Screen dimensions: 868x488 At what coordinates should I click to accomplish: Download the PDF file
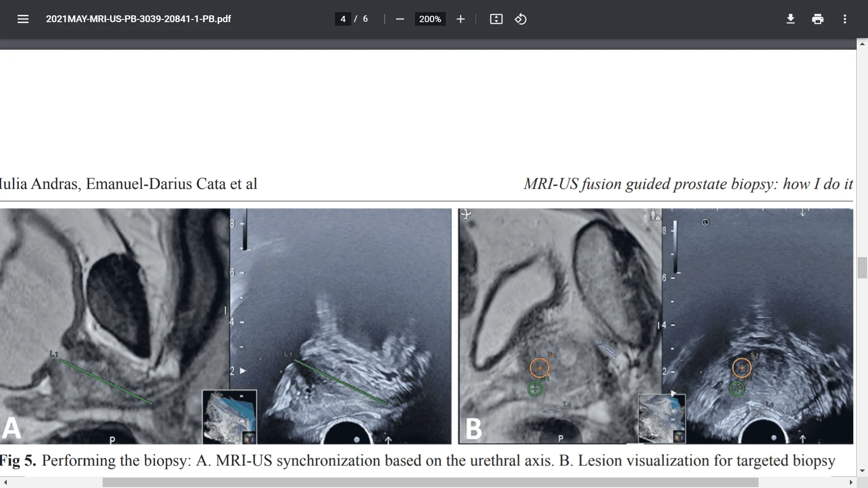pyautogui.click(x=790, y=19)
